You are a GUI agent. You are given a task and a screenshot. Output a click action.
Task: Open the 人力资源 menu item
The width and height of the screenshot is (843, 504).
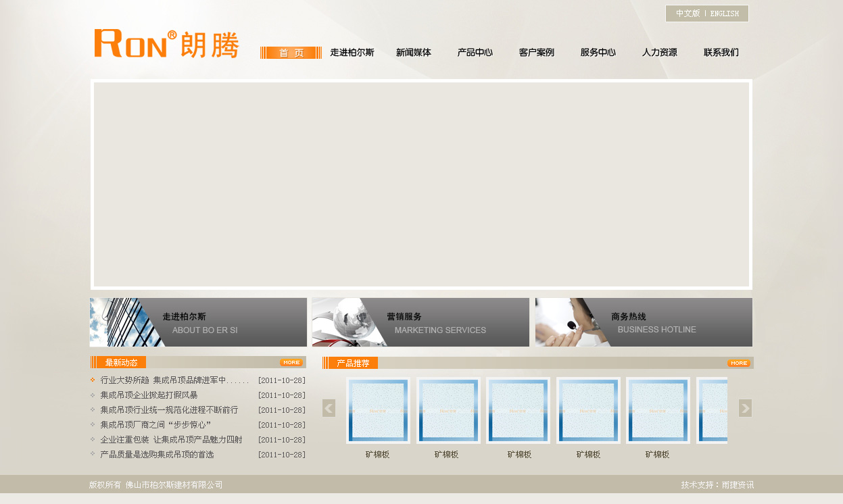click(659, 53)
